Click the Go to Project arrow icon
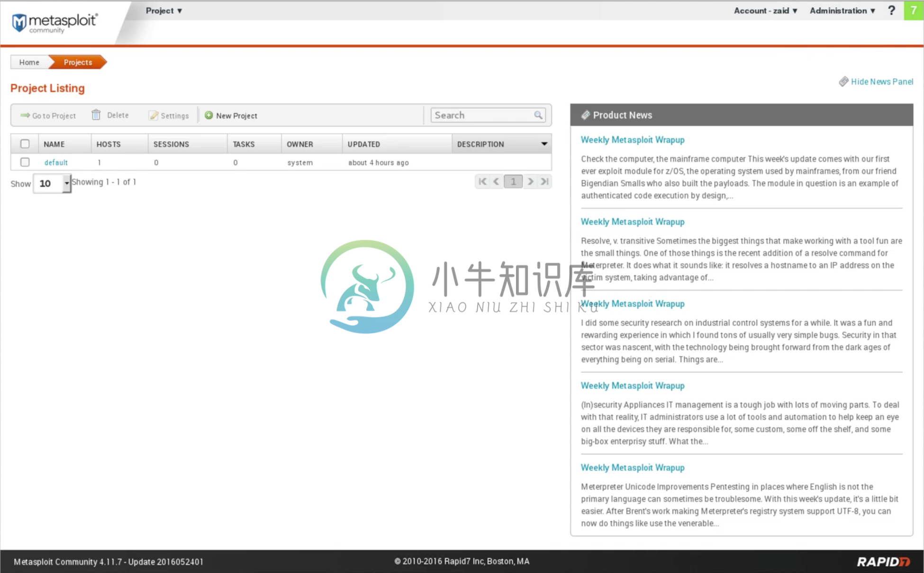The width and height of the screenshot is (924, 573). pyautogui.click(x=25, y=115)
